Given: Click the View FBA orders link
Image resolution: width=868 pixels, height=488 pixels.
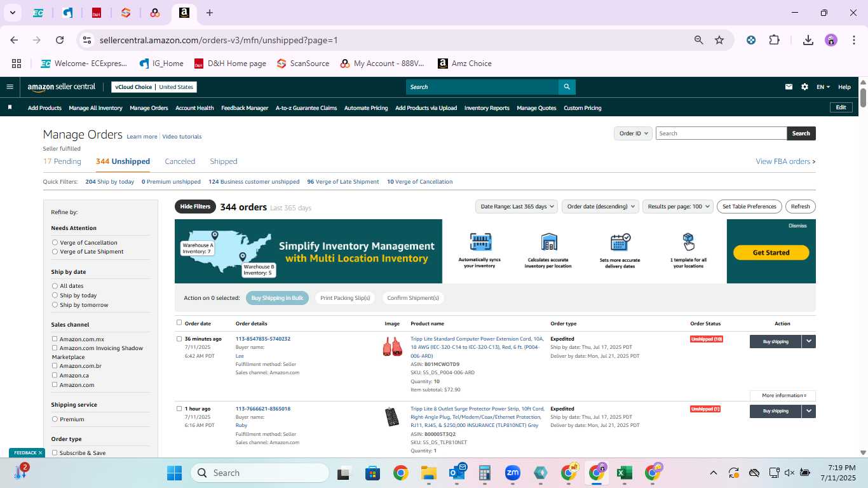Looking at the screenshot, I should [x=785, y=161].
